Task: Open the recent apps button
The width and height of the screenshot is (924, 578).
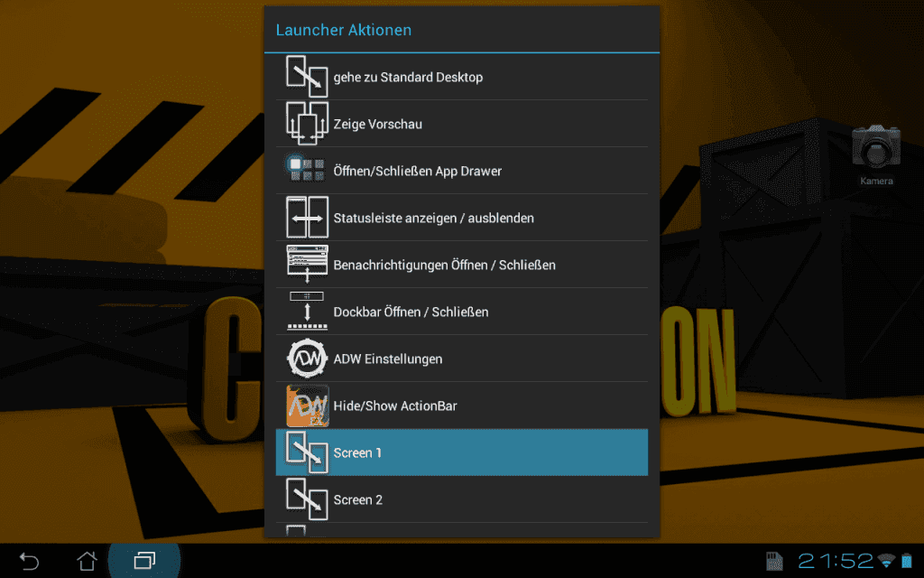Action: coord(144,560)
